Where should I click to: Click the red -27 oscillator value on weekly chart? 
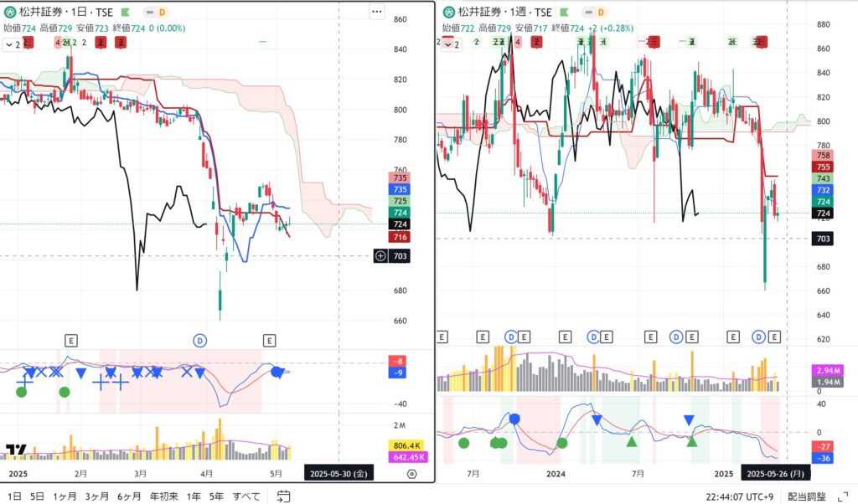[823, 446]
